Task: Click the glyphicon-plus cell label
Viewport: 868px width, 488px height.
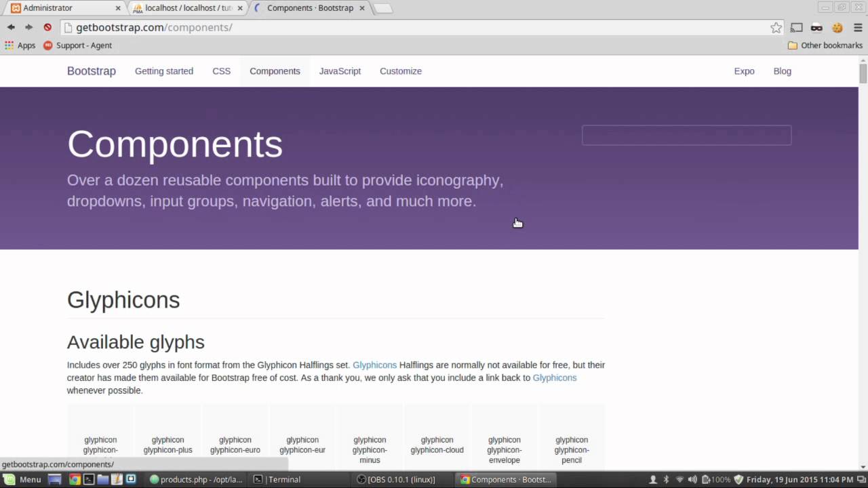Action: point(167,445)
